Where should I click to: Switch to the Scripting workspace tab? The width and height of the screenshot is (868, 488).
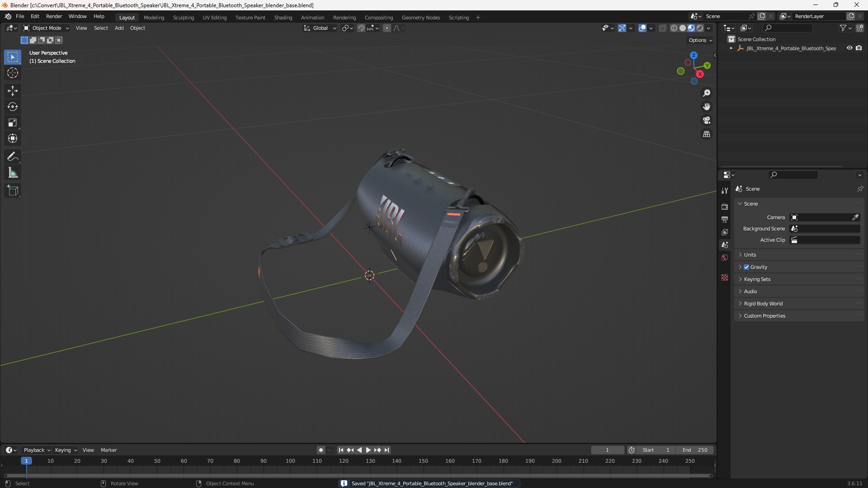(458, 18)
